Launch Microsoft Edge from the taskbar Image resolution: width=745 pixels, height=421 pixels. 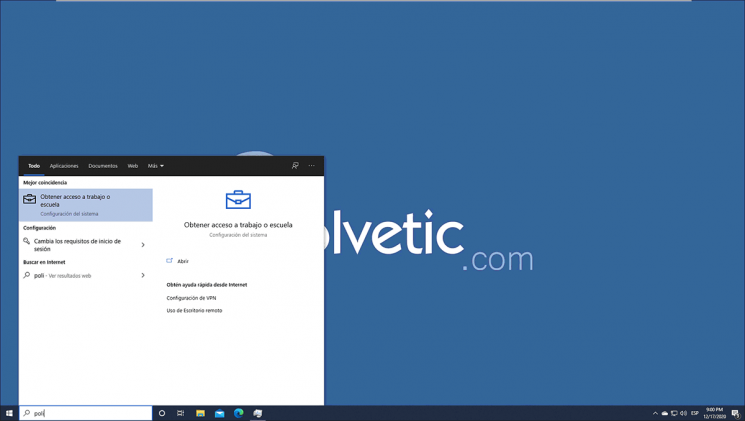(239, 413)
